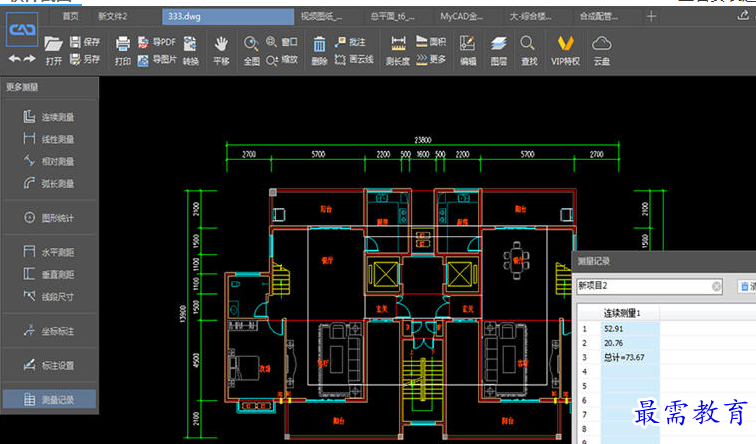This screenshot has height=444, width=756.
Task: Click 窗口 window zoom
Action: pos(282,42)
